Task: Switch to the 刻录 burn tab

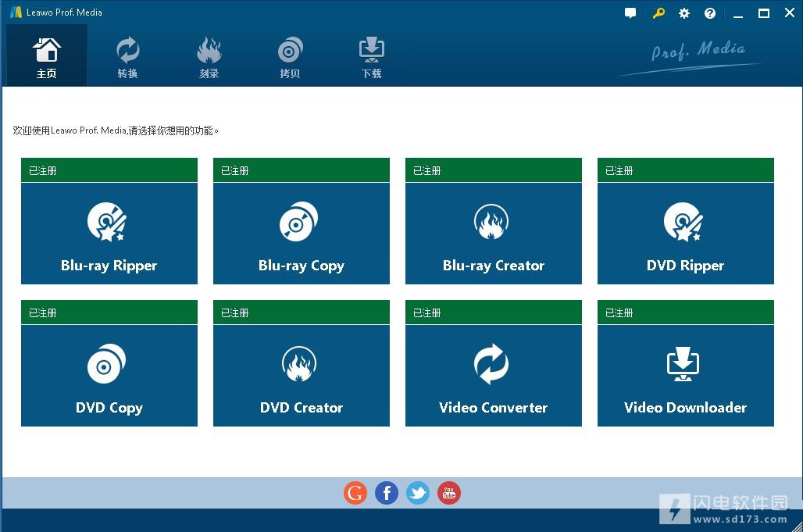Action: coord(209,55)
